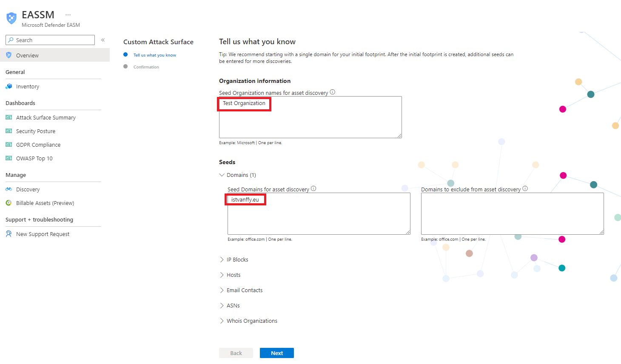Expand the Whois Organizations section

coord(222,321)
